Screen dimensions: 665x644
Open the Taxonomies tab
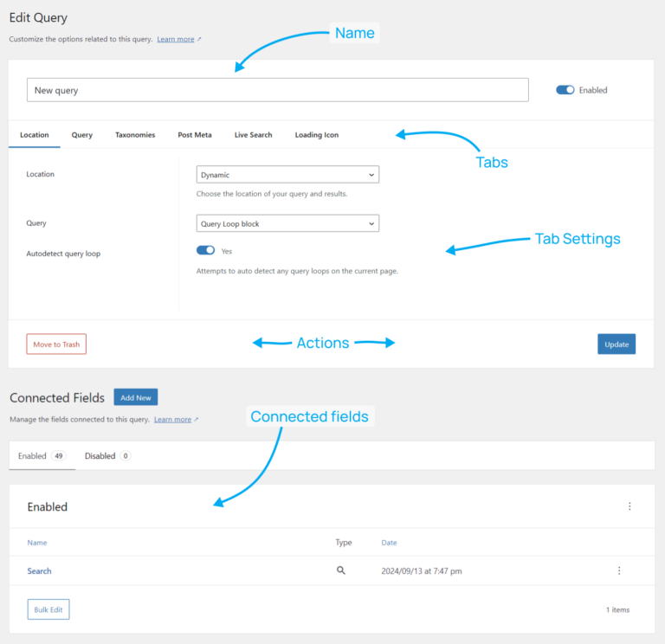tap(135, 135)
